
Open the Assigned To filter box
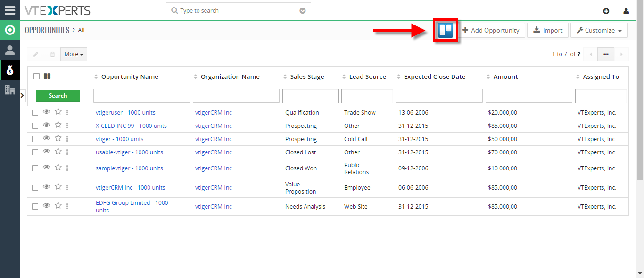point(601,96)
